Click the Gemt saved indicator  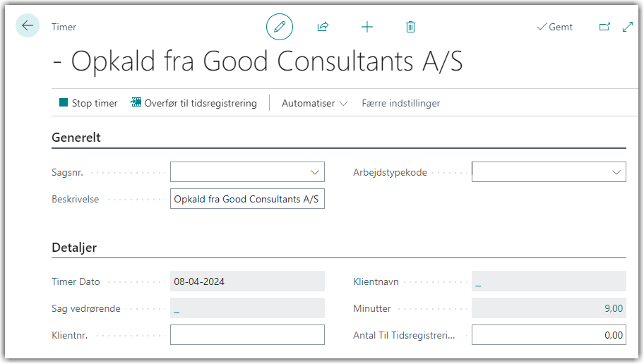pyautogui.click(x=555, y=27)
